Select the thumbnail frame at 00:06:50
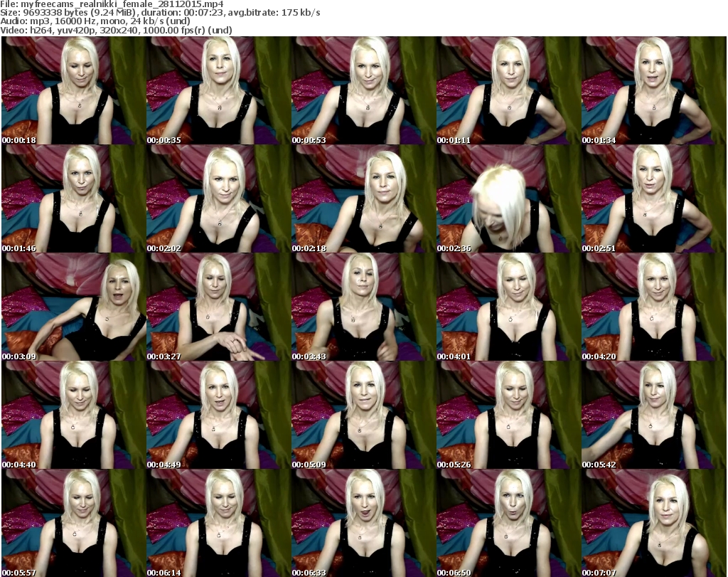 508,523
